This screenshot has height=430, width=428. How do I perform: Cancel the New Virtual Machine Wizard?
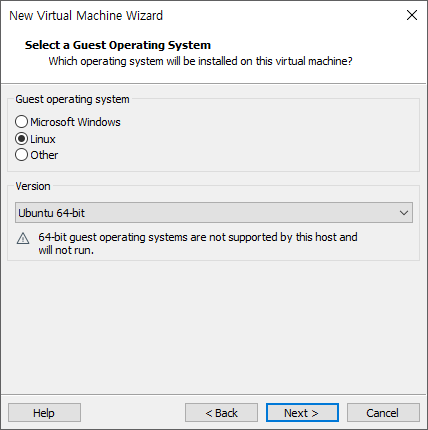pyautogui.click(x=383, y=413)
